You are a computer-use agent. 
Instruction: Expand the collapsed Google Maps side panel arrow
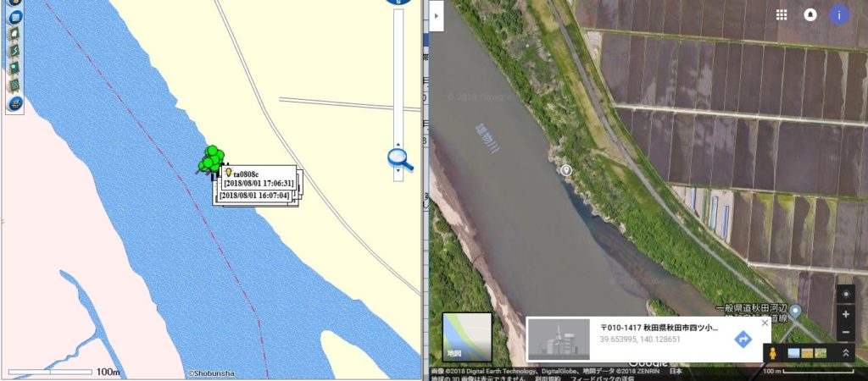point(437,15)
